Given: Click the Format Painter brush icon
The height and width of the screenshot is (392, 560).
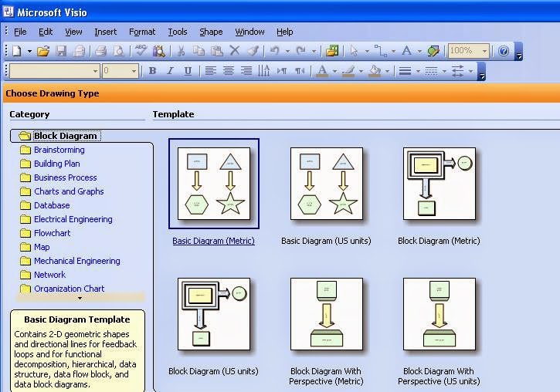Looking at the screenshot, I should 253,51.
